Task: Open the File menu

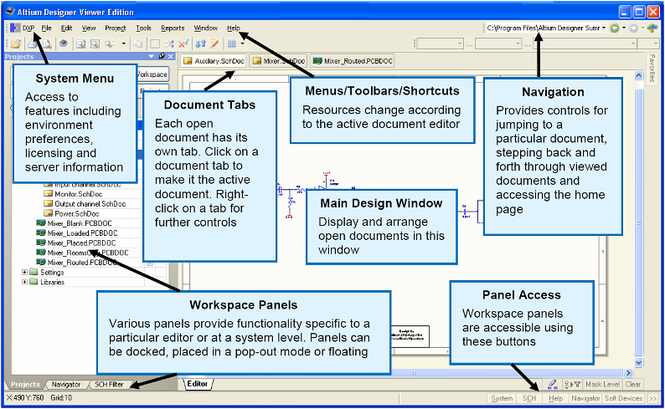Action: coord(46,28)
